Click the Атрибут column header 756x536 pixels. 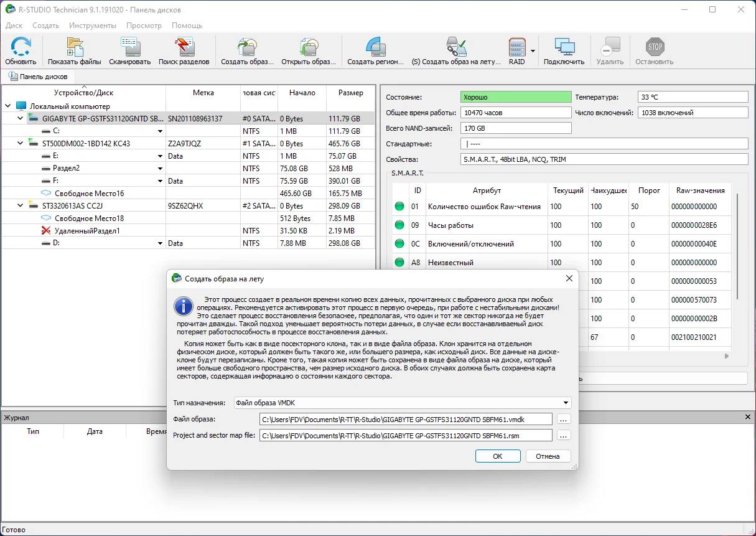tap(487, 190)
